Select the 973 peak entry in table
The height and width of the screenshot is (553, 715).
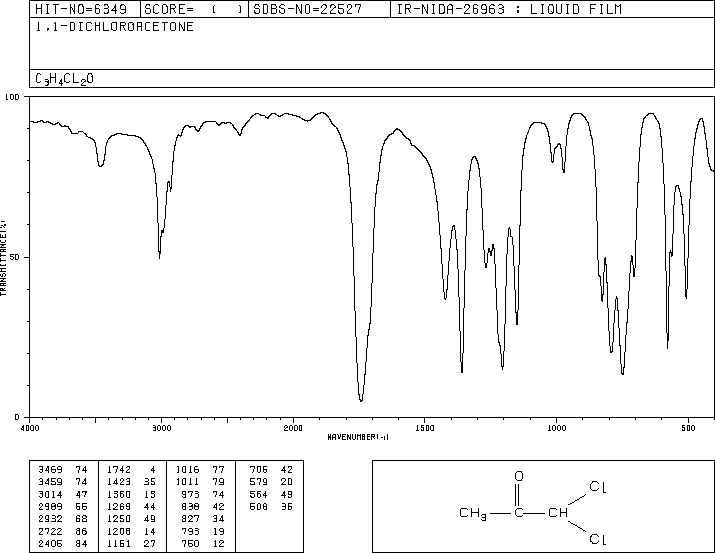[x=203, y=494]
